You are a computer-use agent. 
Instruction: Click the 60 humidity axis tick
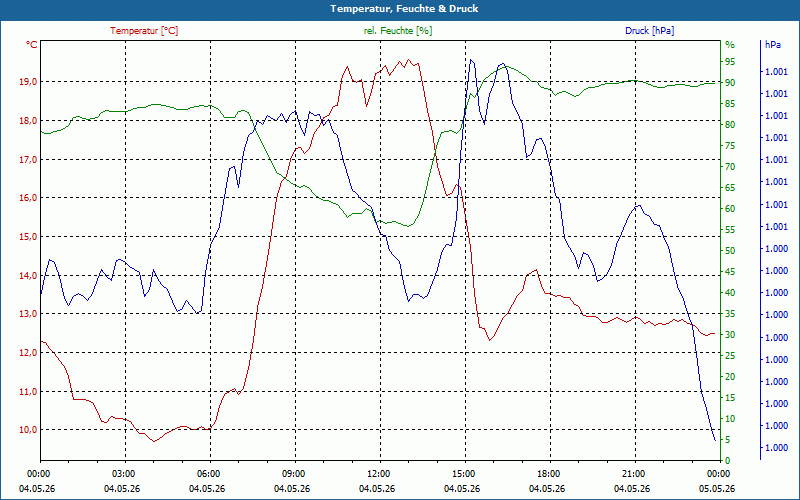[x=730, y=209]
